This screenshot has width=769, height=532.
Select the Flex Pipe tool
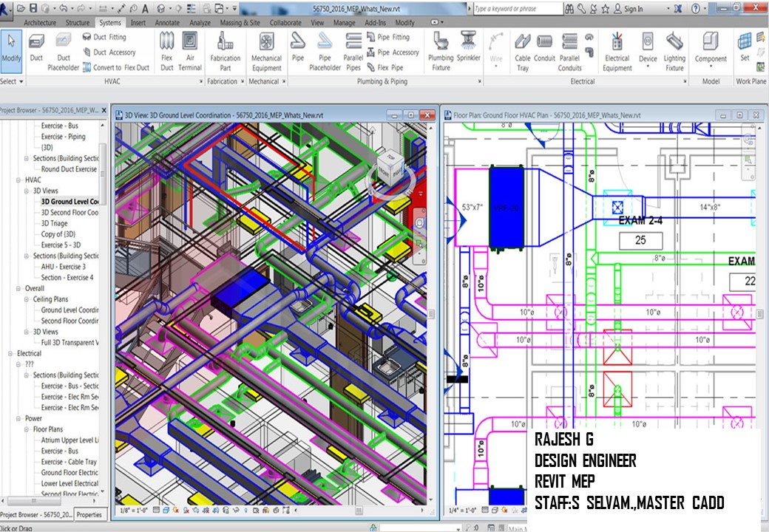coord(385,67)
